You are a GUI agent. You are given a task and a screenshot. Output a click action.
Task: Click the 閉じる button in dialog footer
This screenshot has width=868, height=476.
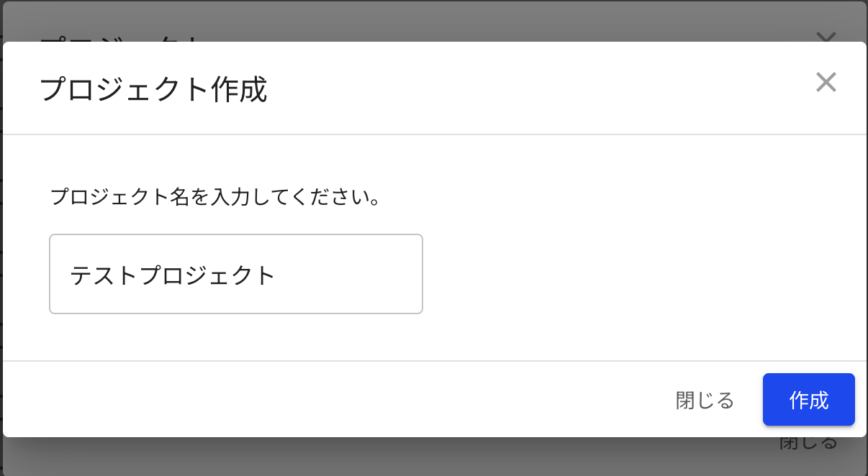point(705,400)
